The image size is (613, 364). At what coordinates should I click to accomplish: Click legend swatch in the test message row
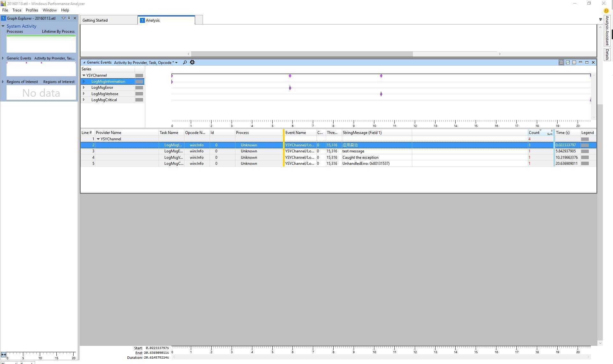pyautogui.click(x=585, y=151)
